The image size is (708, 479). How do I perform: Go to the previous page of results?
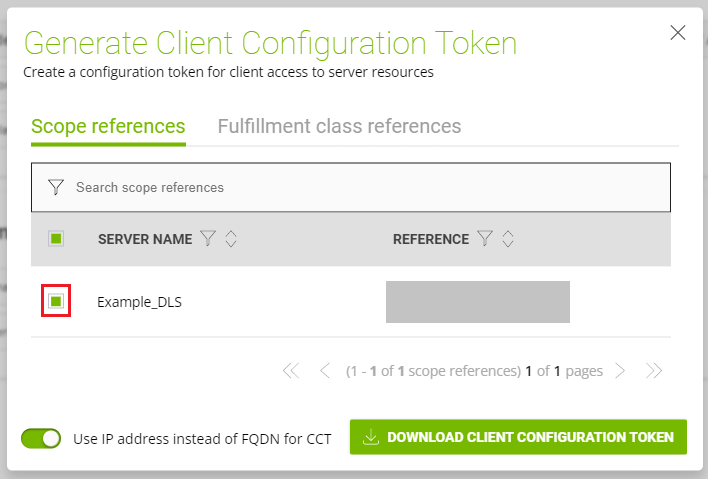pyautogui.click(x=324, y=371)
